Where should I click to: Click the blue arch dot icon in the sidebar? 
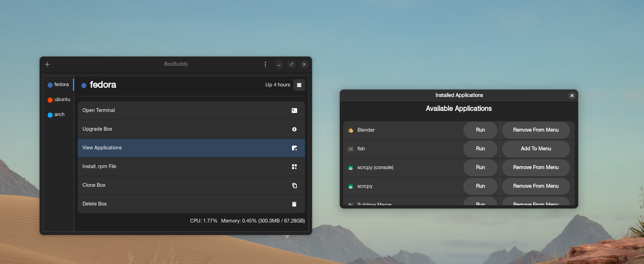pos(50,115)
